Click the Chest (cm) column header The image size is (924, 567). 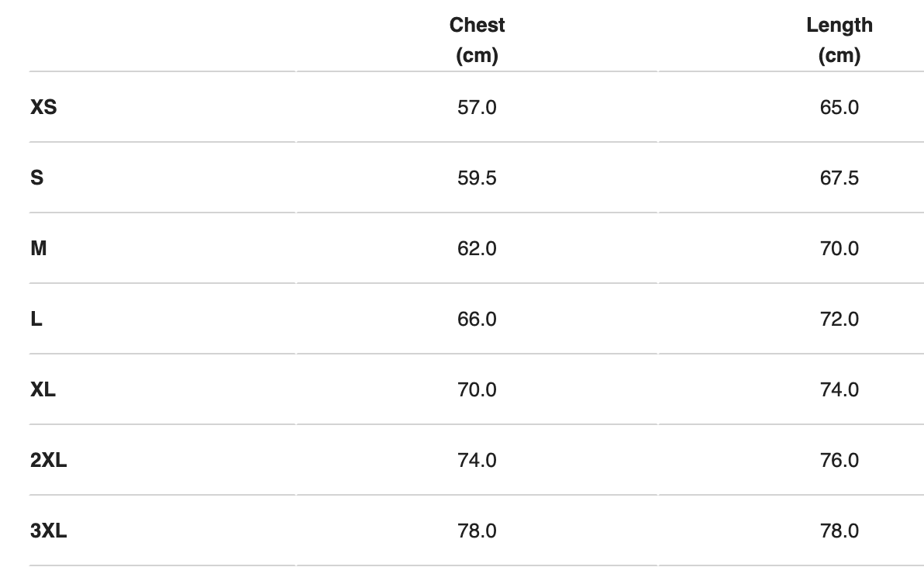pos(477,40)
